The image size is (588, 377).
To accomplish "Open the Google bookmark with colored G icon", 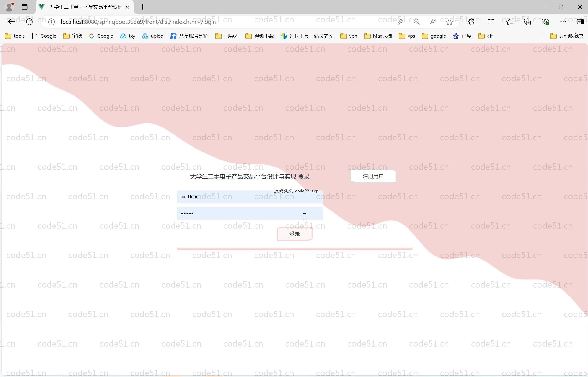I will [x=101, y=36].
